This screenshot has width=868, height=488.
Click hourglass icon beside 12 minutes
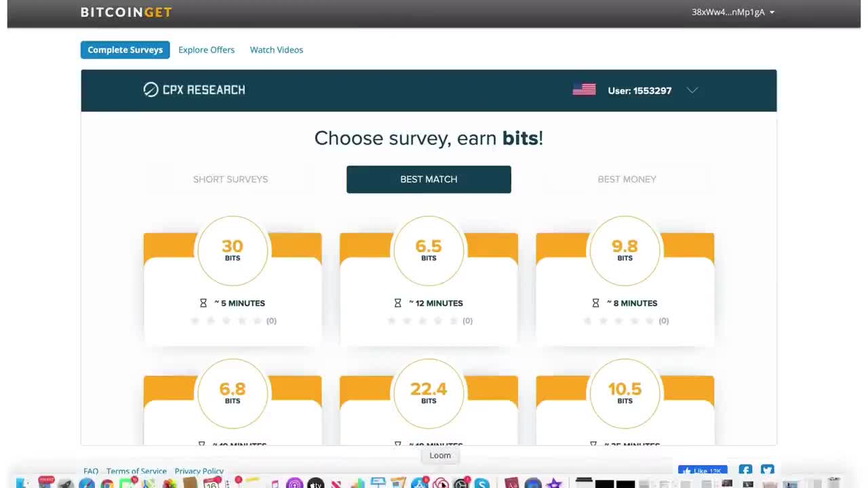(x=398, y=303)
